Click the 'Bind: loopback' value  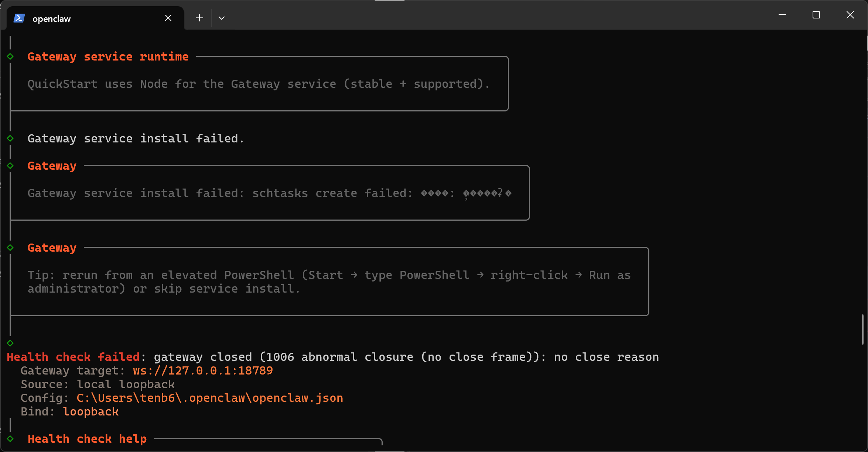(x=91, y=412)
